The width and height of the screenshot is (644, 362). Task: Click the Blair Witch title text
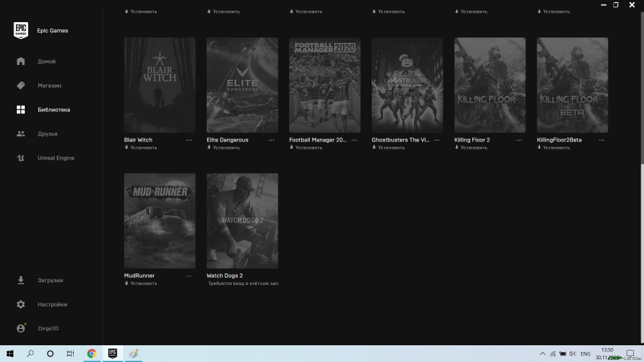[x=138, y=140]
